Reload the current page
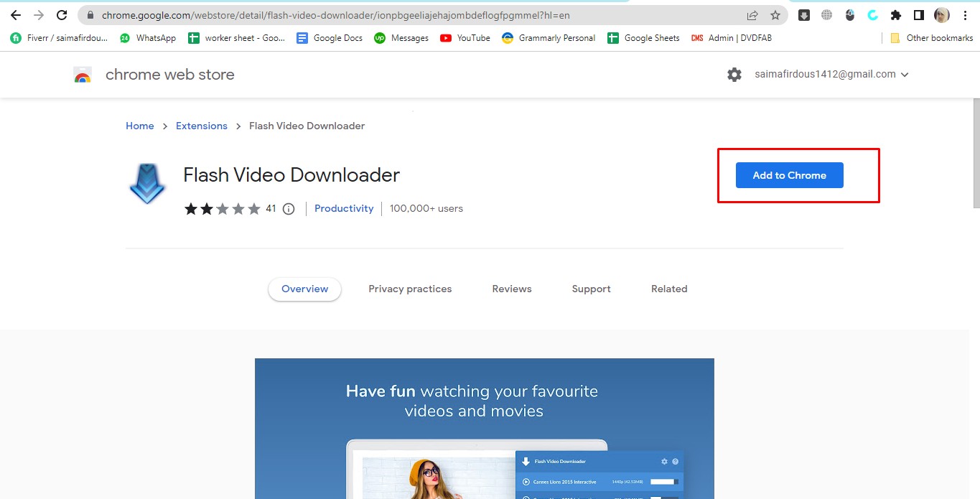Viewport: 980px width, 499px height. (x=62, y=15)
